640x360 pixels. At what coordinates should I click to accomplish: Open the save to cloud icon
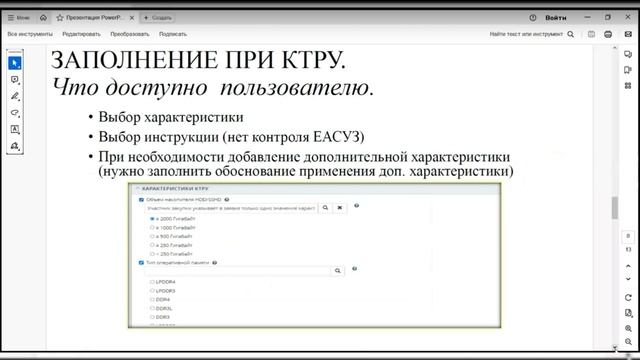(591, 34)
